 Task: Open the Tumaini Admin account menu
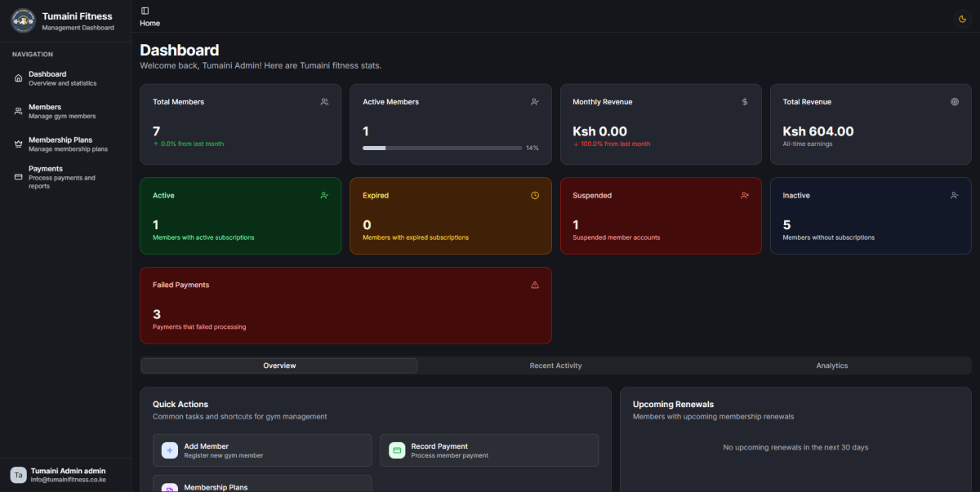pos(65,475)
